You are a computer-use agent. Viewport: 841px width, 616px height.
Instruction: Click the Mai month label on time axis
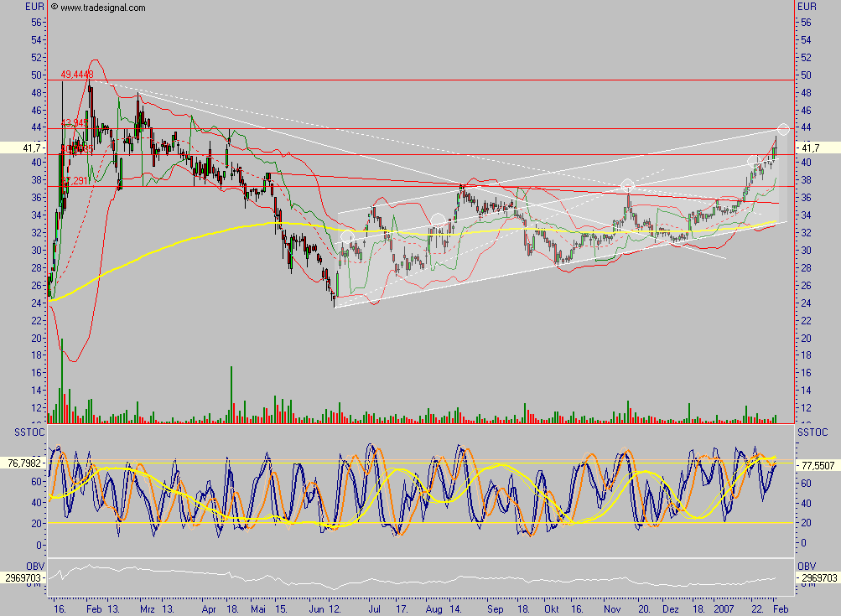(258, 609)
